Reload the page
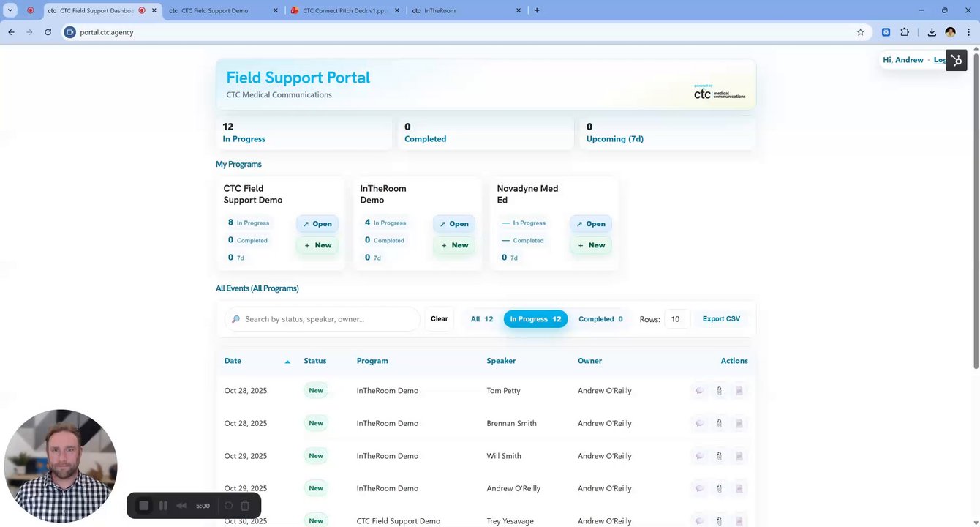 pyautogui.click(x=48, y=32)
